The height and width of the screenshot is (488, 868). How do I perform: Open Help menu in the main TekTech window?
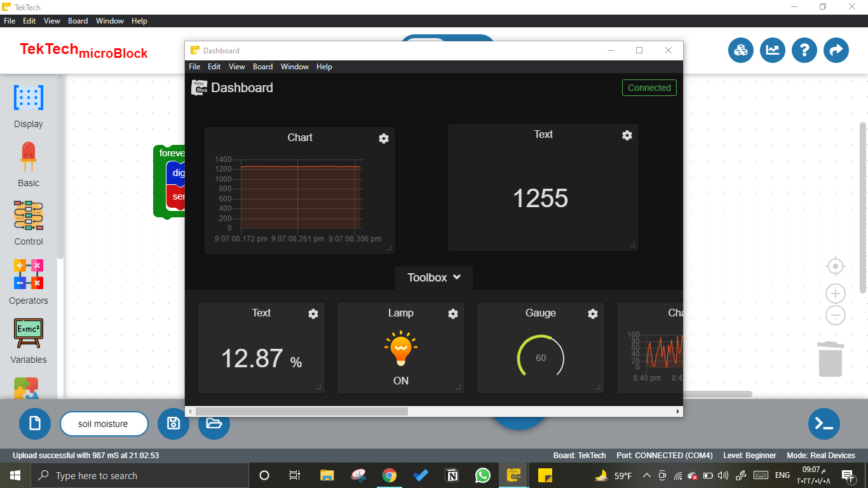(139, 21)
